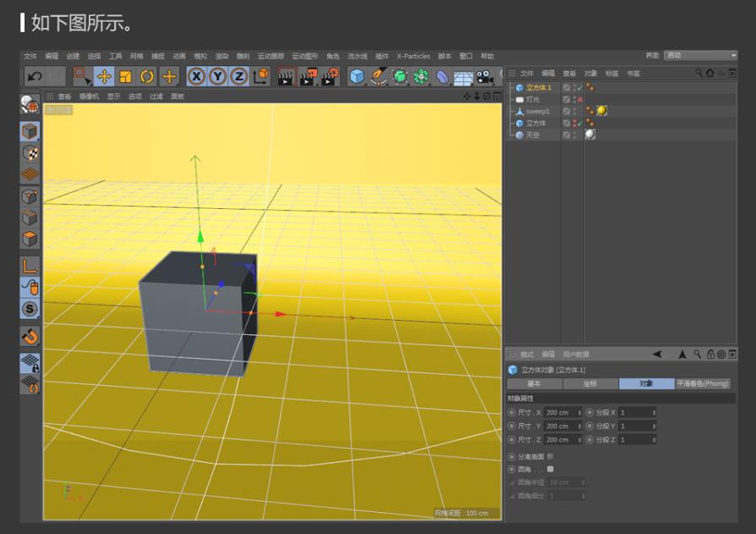756x534 pixels.
Task: Click the yellow material tag on sweep1
Action: coord(601,111)
